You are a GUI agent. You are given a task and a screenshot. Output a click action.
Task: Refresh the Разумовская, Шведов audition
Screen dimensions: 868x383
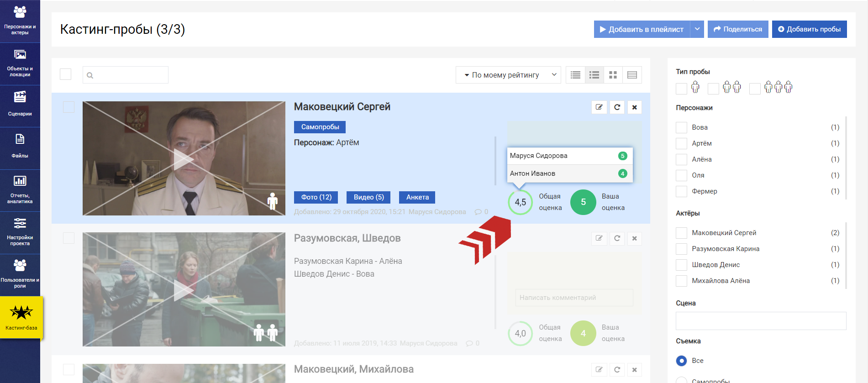(x=617, y=238)
